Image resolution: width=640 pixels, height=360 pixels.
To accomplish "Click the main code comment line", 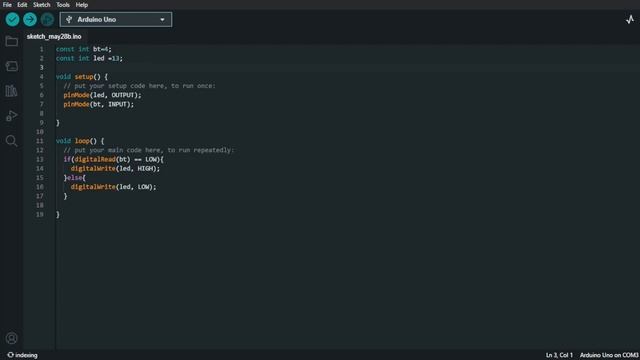I will [149, 150].
